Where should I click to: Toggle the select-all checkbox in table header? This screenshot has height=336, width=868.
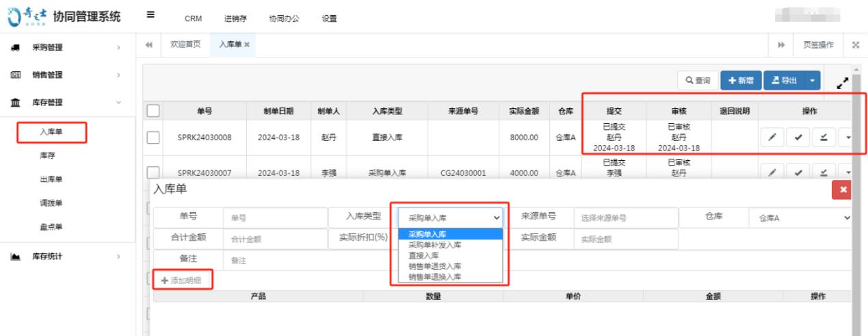point(153,111)
